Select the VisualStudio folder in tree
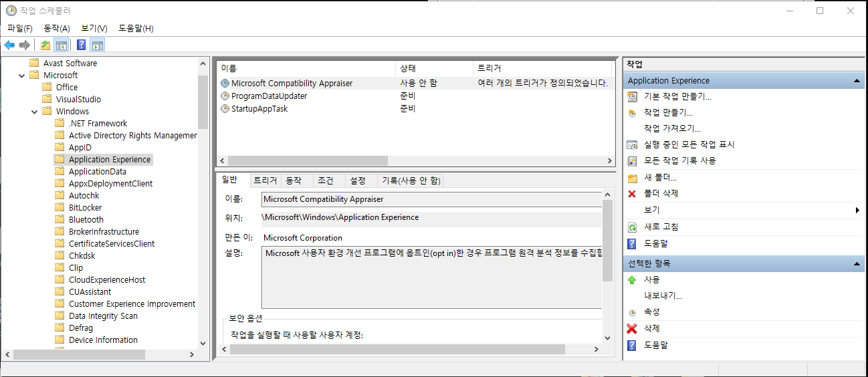Screen dimensions: 868x377 [x=78, y=99]
